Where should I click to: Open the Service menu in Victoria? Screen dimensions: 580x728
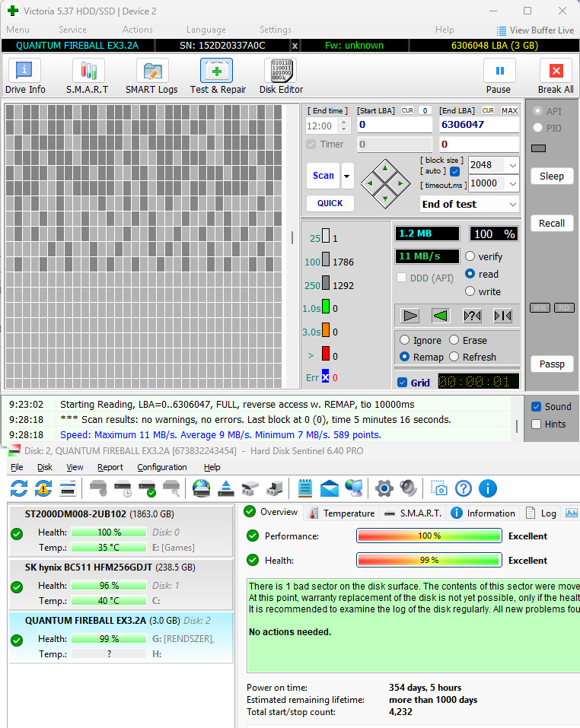click(72, 30)
